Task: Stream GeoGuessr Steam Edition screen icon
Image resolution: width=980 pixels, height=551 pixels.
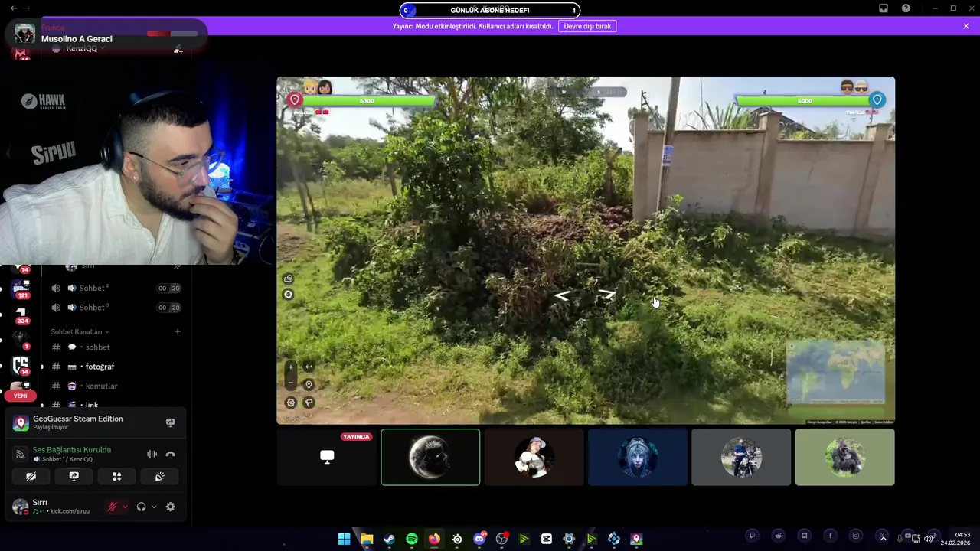Action: pos(170,422)
